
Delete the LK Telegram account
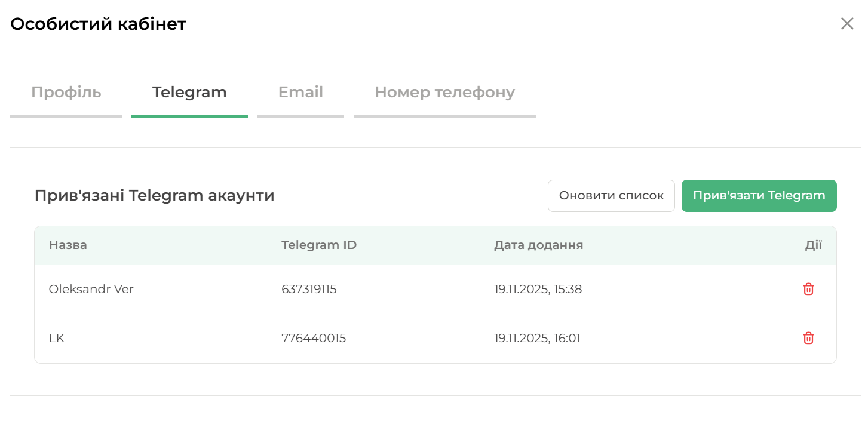tap(808, 339)
